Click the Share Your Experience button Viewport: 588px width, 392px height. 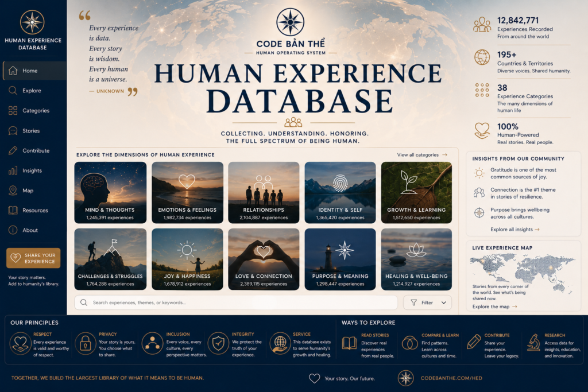33,258
